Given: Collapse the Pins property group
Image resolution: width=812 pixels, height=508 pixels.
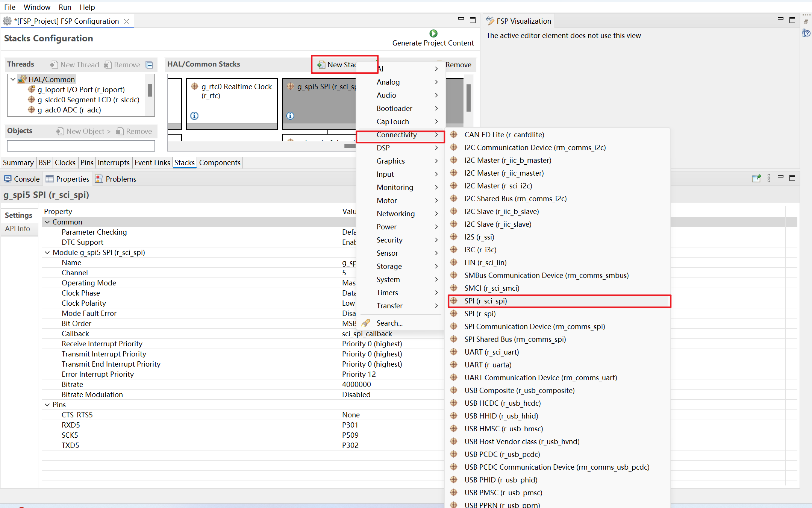Looking at the screenshot, I should 47,405.
